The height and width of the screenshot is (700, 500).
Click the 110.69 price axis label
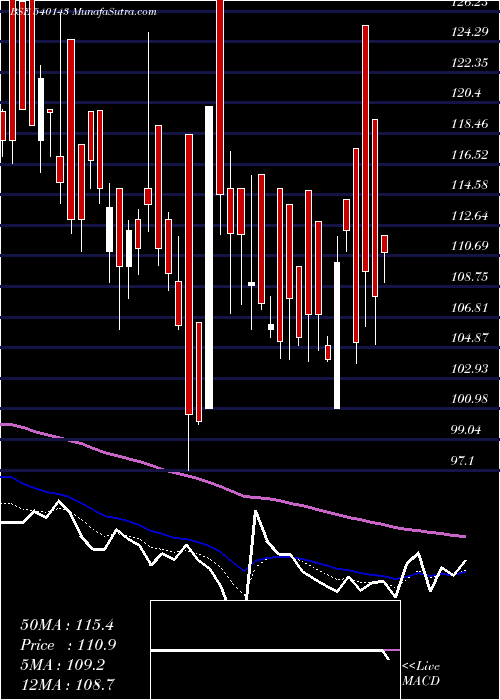468,246
